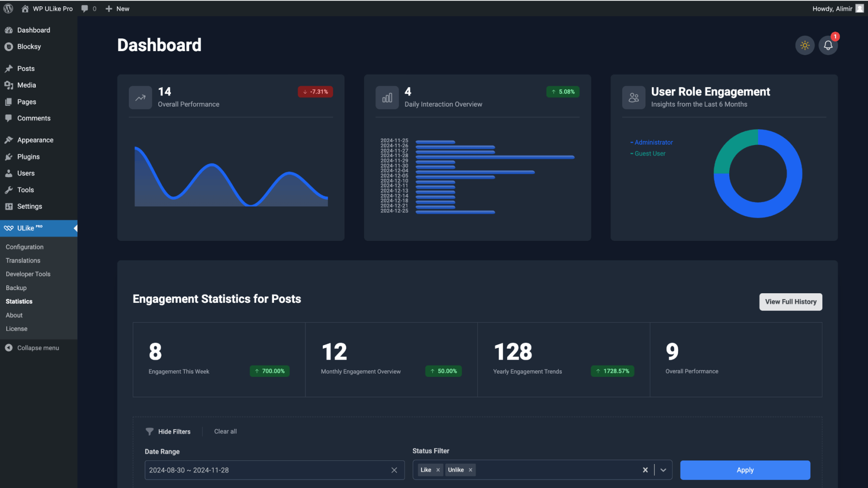Apply the selected filters

coord(745,470)
